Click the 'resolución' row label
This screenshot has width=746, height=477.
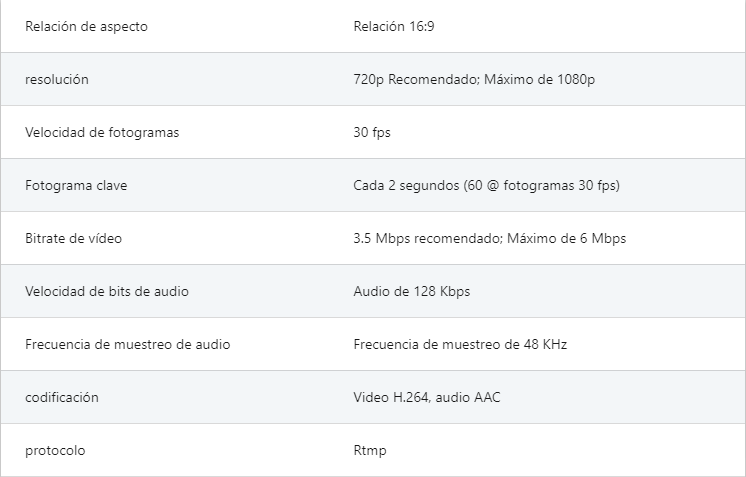[57, 79]
